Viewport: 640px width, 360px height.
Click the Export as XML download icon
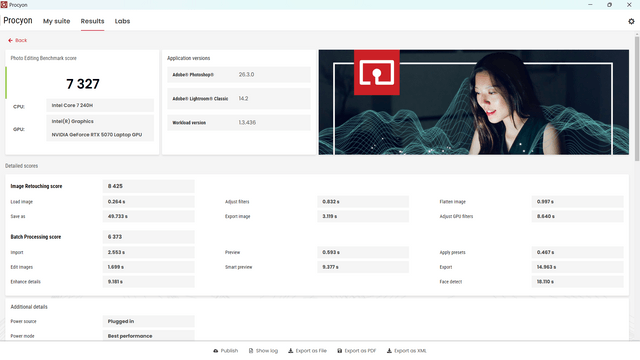coord(389,351)
